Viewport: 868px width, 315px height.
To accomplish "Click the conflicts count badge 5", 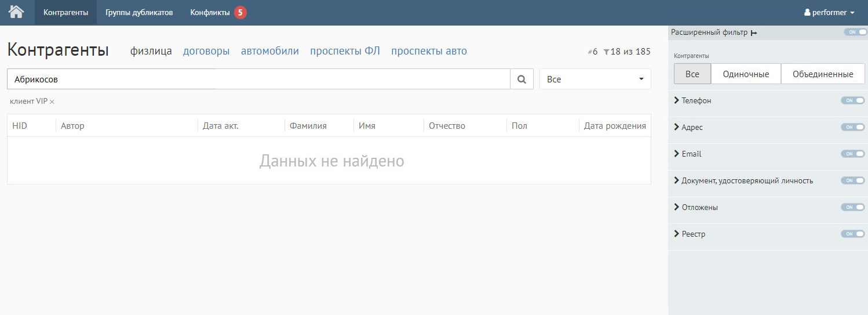I will click(x=240, y=12).
